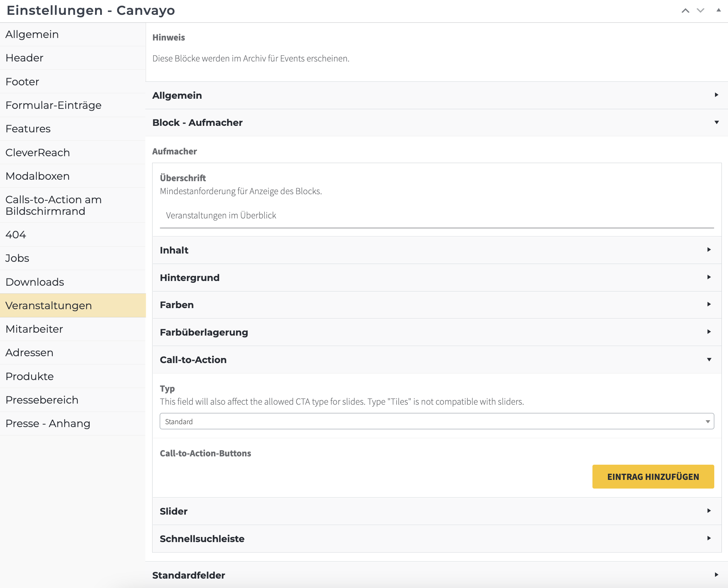This screenshot has width=728, height=588.
Task: Collapse the Call-to-Action section arrow
Action: (709, 359)
